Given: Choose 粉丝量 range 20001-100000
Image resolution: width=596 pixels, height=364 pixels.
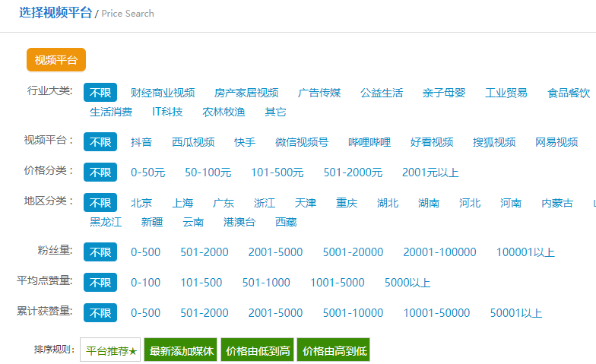Looking at the screenshot, I should point(439,252).
